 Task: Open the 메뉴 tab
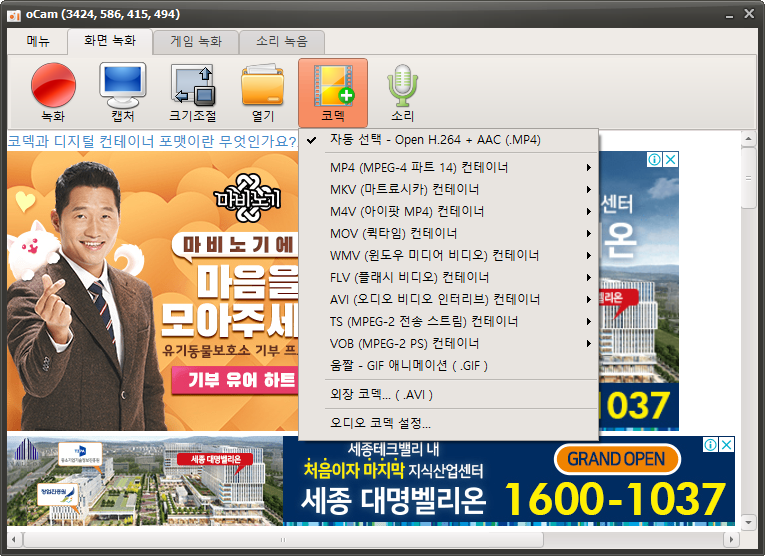(38, 41)
